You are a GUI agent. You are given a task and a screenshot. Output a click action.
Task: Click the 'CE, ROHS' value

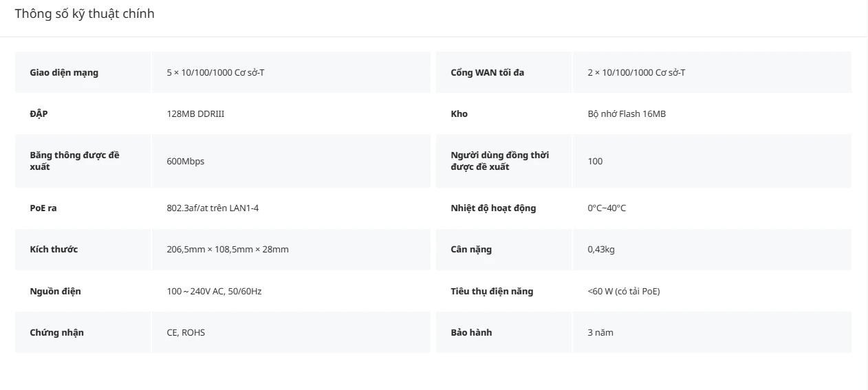click(x=186, y=332)
